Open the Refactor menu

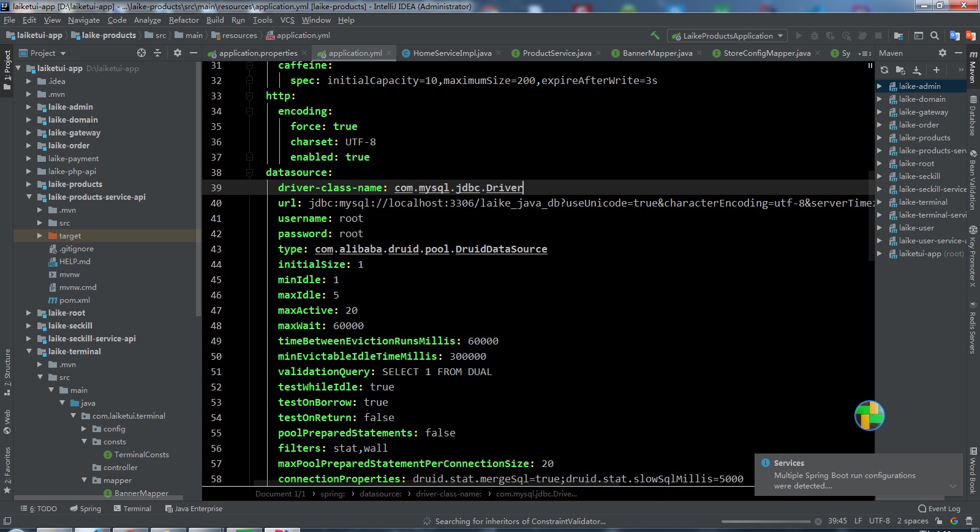(x=184, y=20)
